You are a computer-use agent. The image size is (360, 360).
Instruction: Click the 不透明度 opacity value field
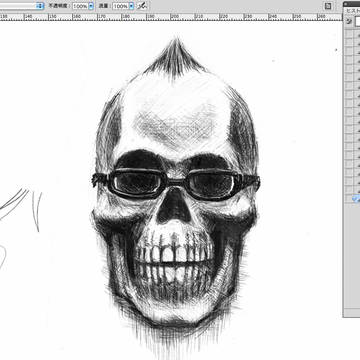pyautogui.click(x=80, y=6)
